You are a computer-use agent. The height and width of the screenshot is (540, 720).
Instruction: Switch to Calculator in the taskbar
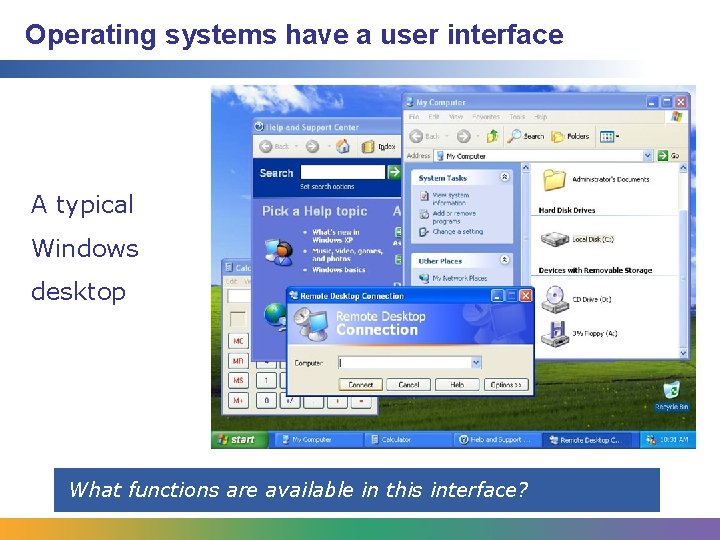(407, 440)
